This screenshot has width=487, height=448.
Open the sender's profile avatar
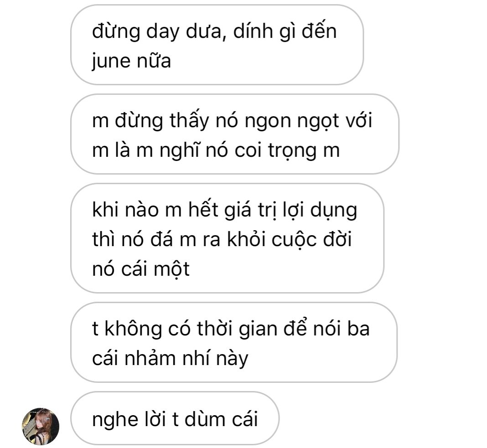click(x=41, y=426)
